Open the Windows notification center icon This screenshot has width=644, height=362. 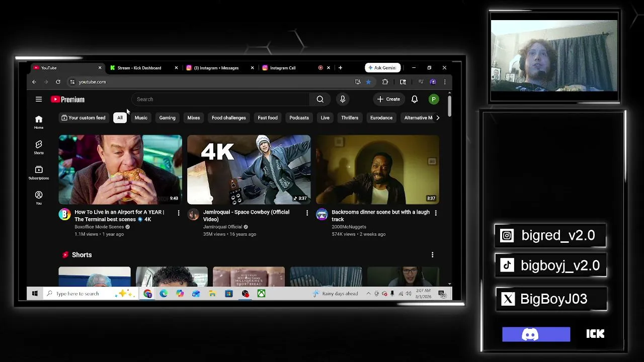click(442, 294)
